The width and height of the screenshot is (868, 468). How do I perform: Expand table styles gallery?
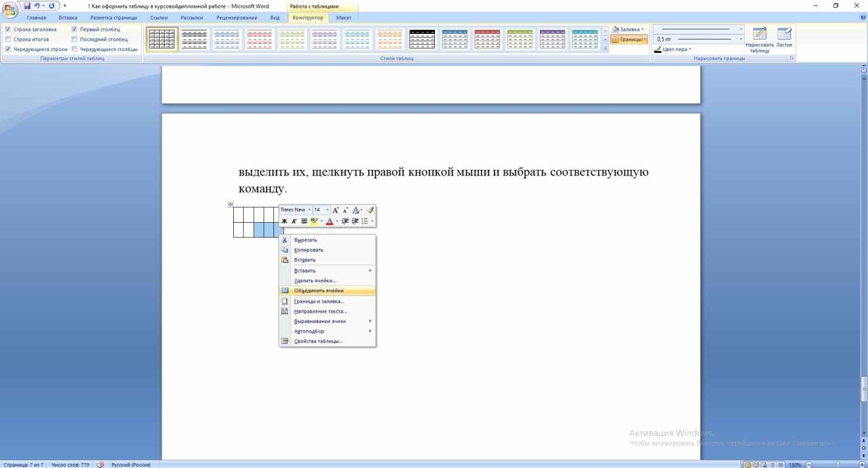point(605,49)
